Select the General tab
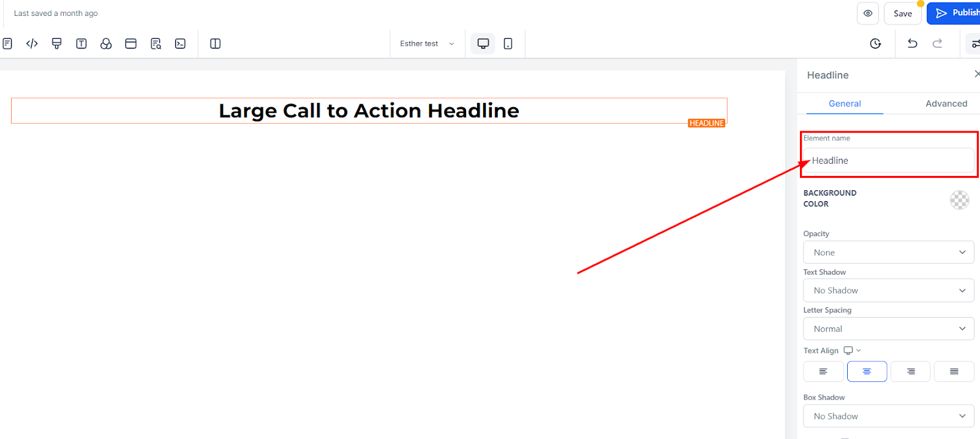Image resolution: width=980 pixels, height=439 pixels. (x=845, y=104)
